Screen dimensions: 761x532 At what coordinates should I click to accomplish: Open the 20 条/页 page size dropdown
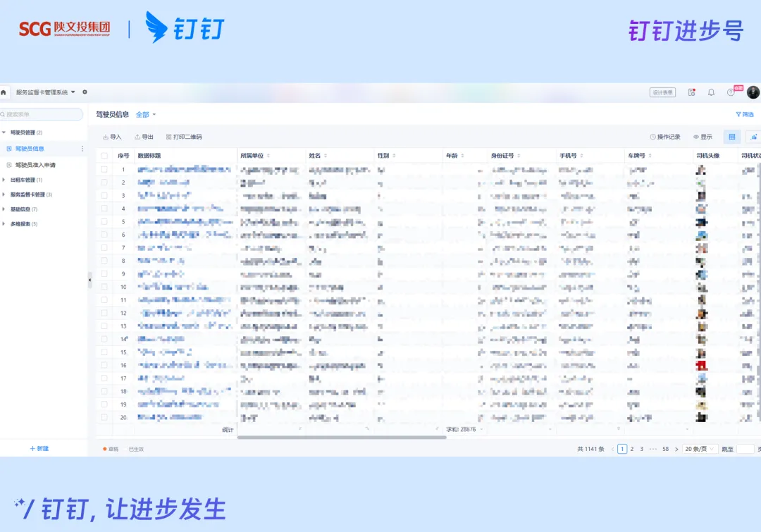(700, 449)
